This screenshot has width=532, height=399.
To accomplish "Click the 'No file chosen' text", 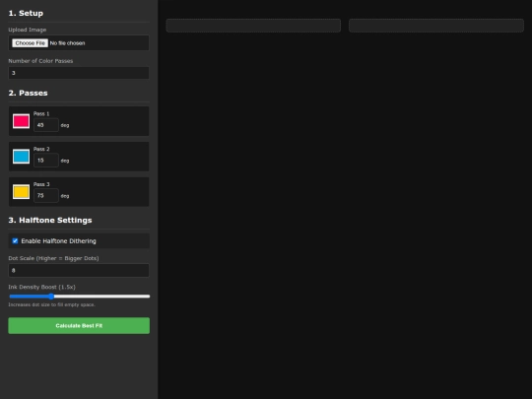I will (67, 43).
